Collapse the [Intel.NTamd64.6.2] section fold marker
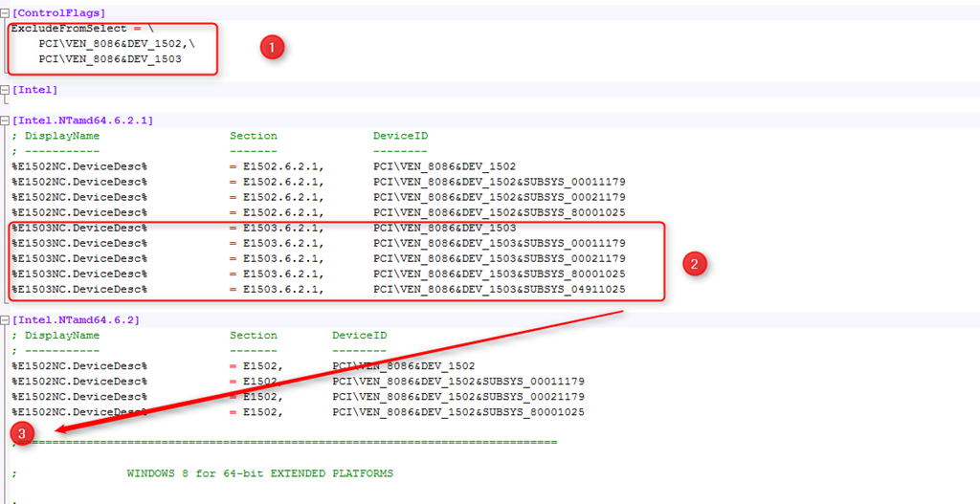Viewport: 980px width, 504px height. 5,320
